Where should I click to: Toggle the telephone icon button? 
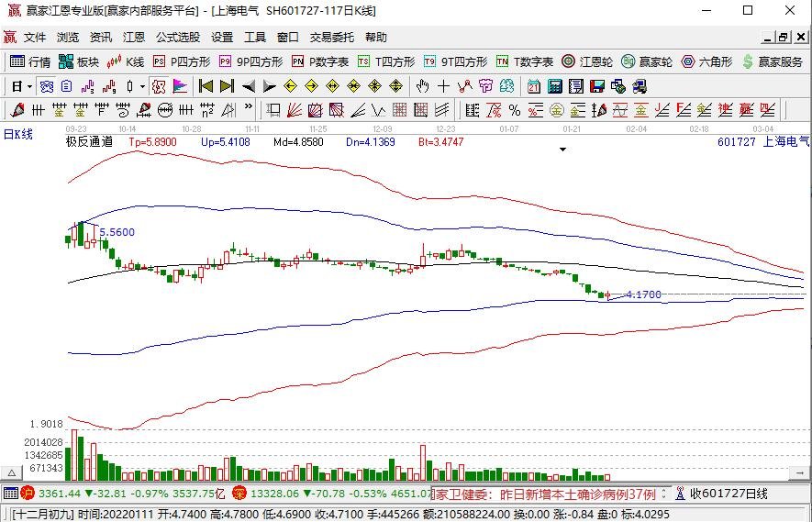(47, 86)
